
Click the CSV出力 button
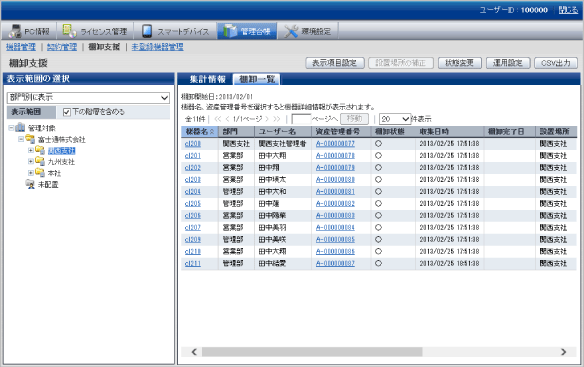[556, 63]
